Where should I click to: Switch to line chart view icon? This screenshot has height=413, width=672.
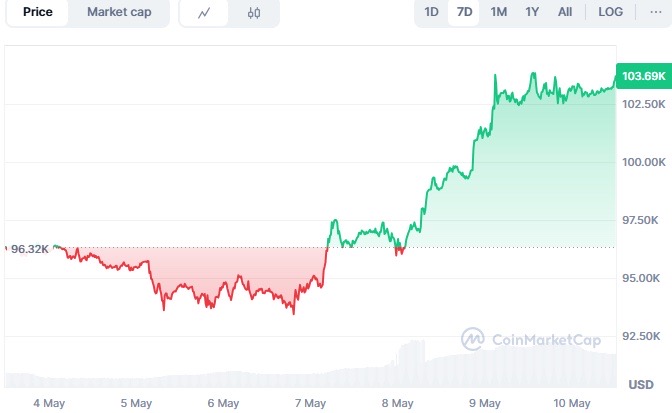204,13
